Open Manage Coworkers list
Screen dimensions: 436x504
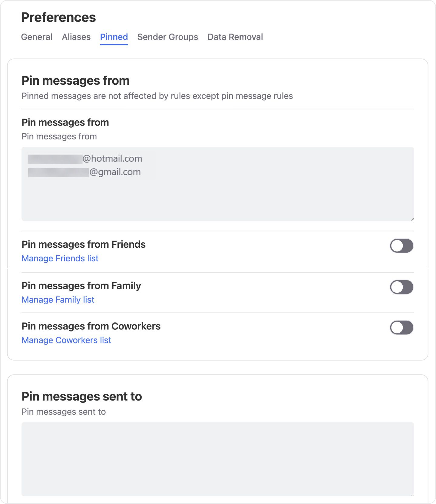point(66,340)
